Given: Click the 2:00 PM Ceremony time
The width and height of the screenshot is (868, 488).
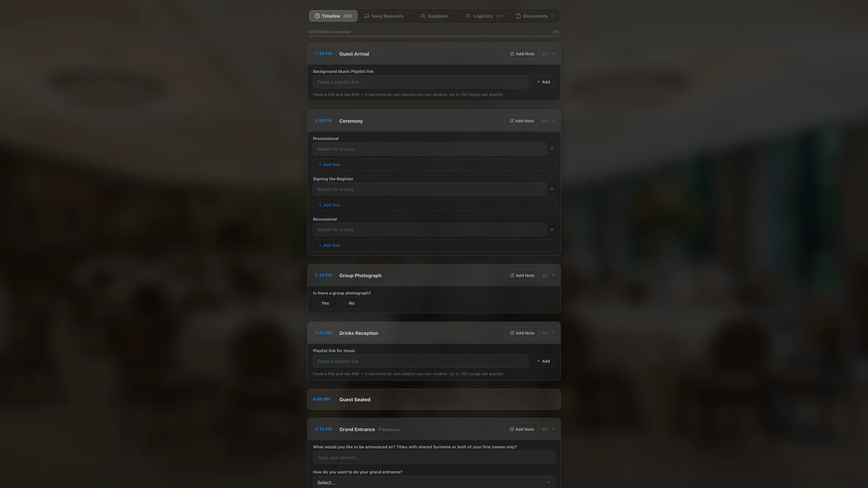Looking at the screenshot, I should tap(323, 121).
